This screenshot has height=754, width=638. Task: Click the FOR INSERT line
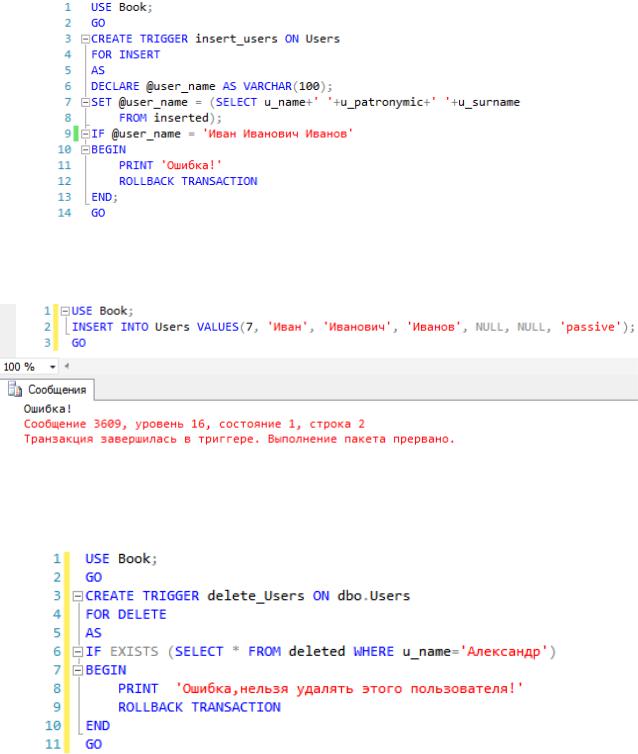click(x=125, y=55)
